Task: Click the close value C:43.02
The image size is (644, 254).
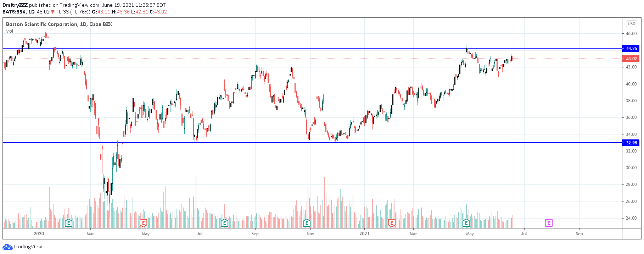Action: coord(158,12)
